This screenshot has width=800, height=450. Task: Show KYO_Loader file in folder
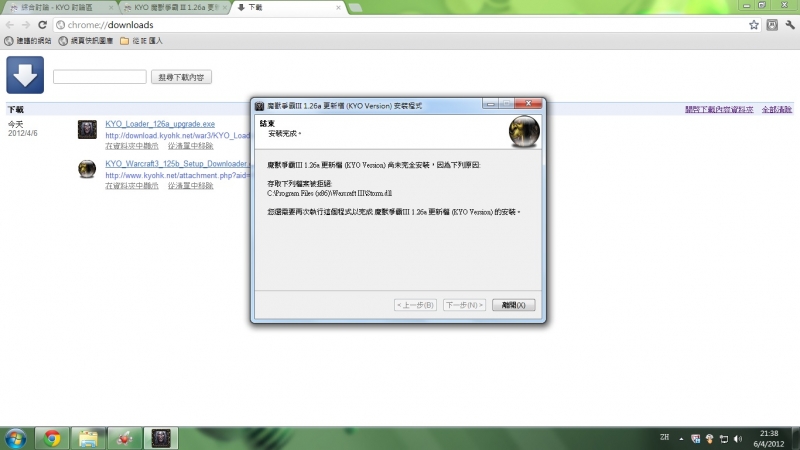pos(132,146)
